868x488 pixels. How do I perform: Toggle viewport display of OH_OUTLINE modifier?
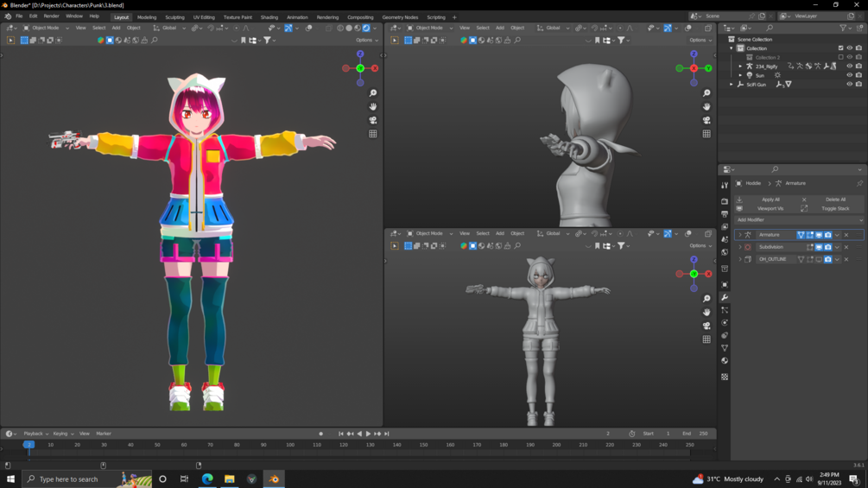coord(819,259)
